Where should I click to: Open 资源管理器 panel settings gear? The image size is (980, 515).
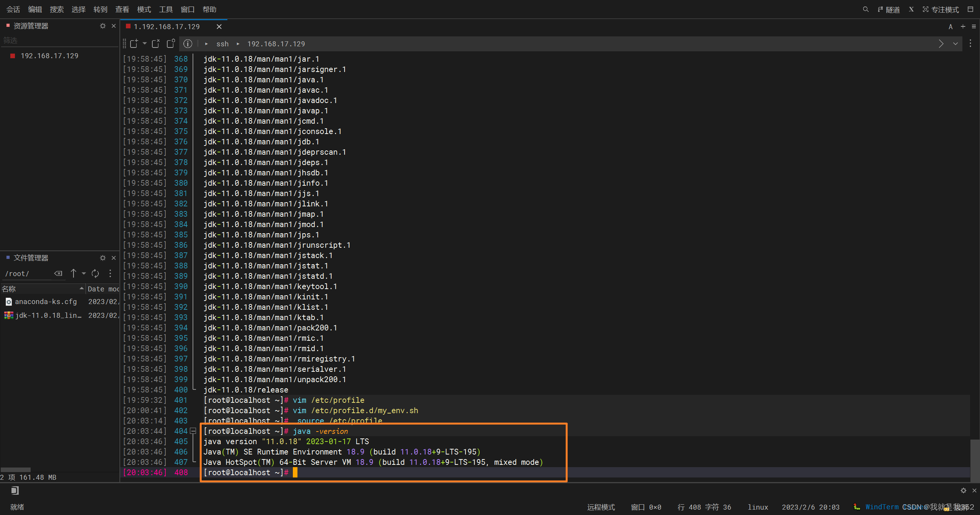tap(103, 26)
